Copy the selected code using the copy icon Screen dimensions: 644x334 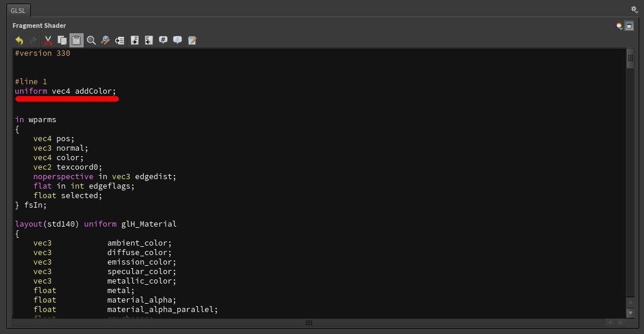coord(62,40)
